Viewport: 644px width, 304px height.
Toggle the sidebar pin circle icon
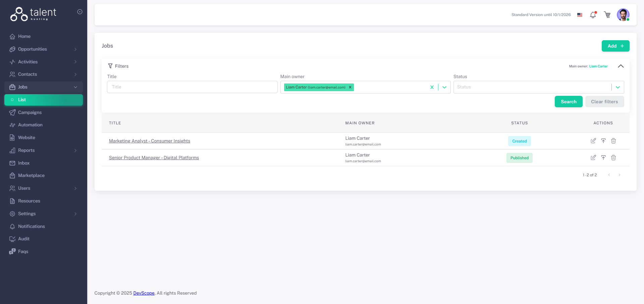click(x=80, y=12)
